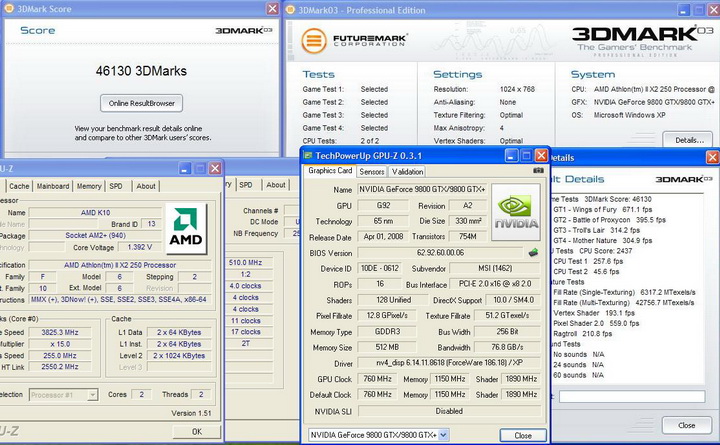Open the SPD tab in front CPU-Z window
The image size is (720, 445).
coord(116,186)
